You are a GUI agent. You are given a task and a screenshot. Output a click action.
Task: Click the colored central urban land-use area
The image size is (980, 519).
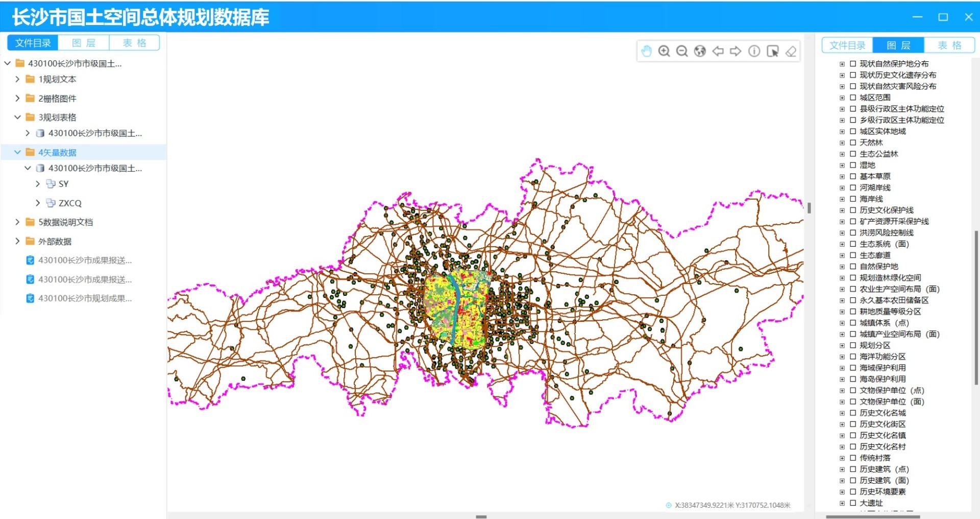pyautogui.click(x=457, y=309)
